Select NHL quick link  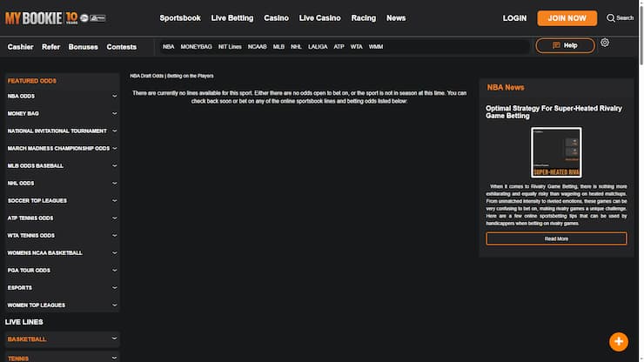pos(296,47)
